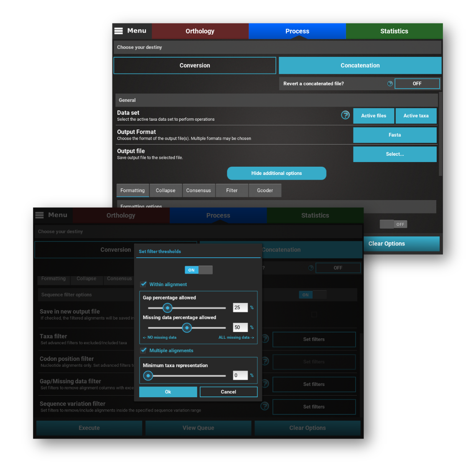Click the help icon beside Gap/Missing data filter
476x462 pixels.
265,384
